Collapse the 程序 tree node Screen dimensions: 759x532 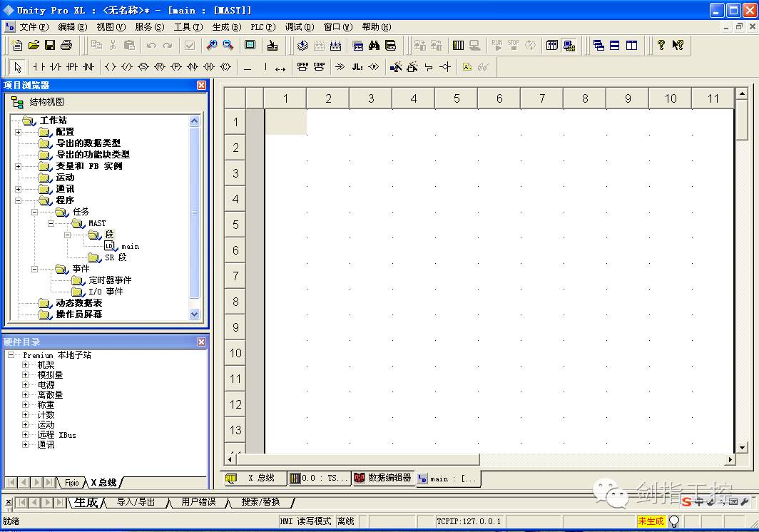pos(18,200)
